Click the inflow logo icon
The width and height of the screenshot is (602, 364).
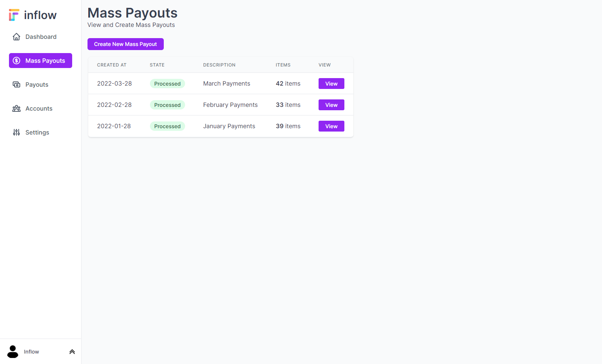coord(14,15)
